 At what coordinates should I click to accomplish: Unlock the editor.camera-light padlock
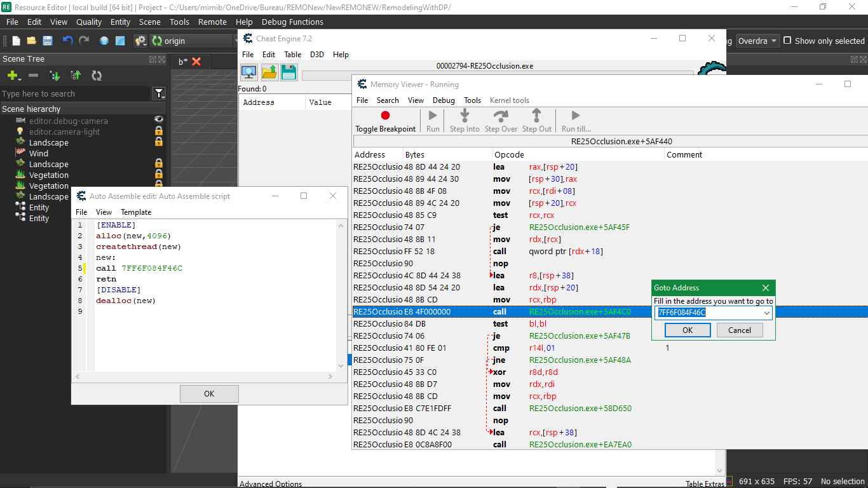tap(159, 131)
